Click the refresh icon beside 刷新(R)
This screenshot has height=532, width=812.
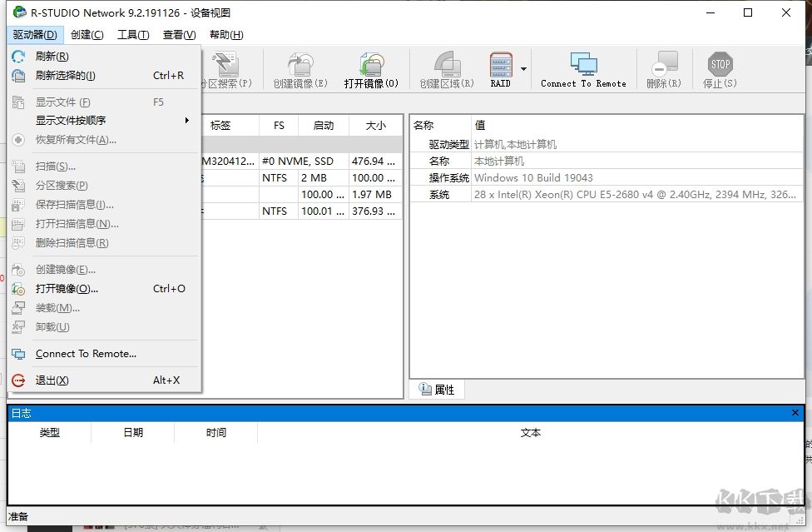tap(18, 57)
